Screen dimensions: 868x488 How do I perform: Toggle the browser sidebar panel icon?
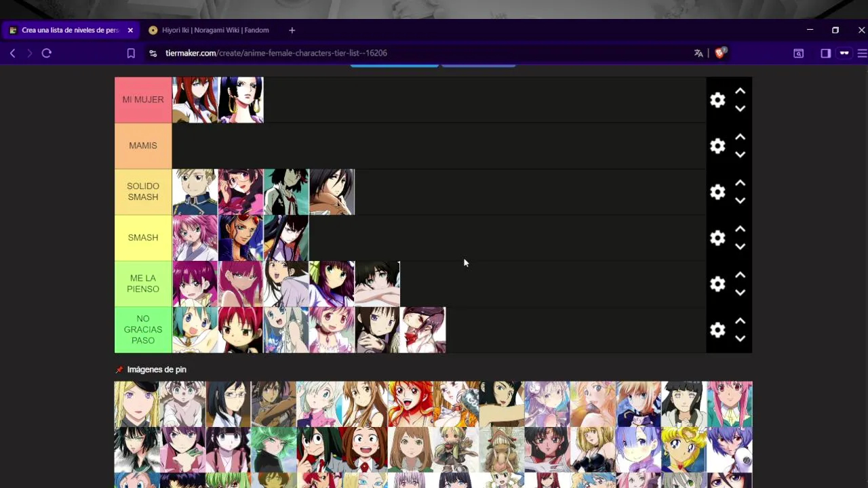tap(825, 53)
